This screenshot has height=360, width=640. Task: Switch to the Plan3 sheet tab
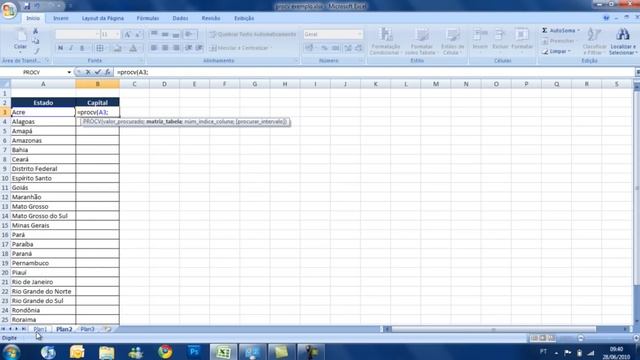[87, 329]
